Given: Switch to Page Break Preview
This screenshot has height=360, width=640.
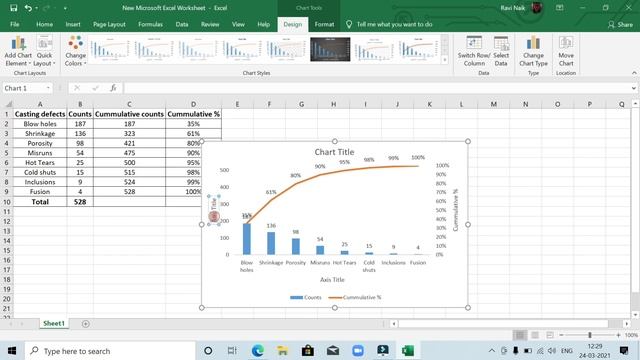Looking at the screenshot, I should [x=550, y=335].
